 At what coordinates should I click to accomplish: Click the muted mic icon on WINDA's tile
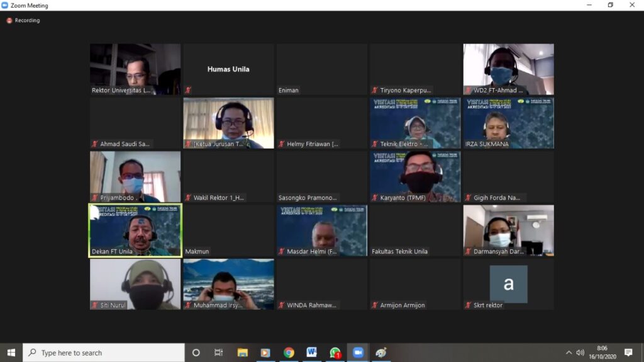click(x=281, y=305)
